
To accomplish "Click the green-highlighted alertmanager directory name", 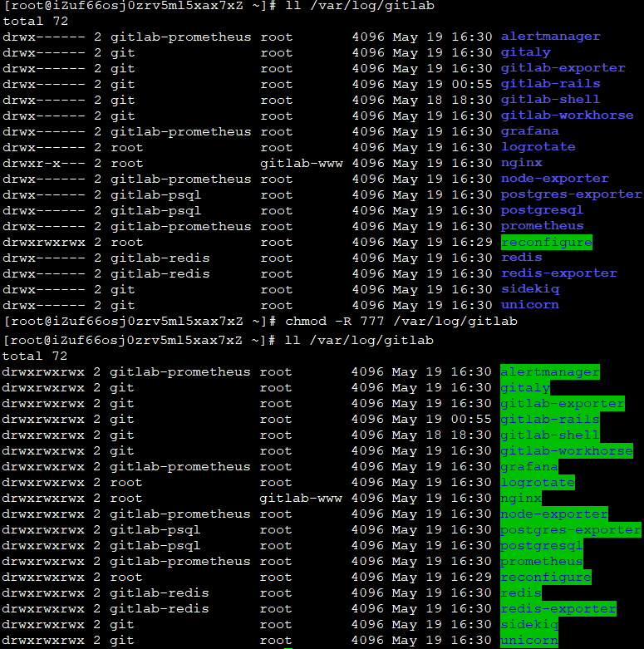I will 549,372.
